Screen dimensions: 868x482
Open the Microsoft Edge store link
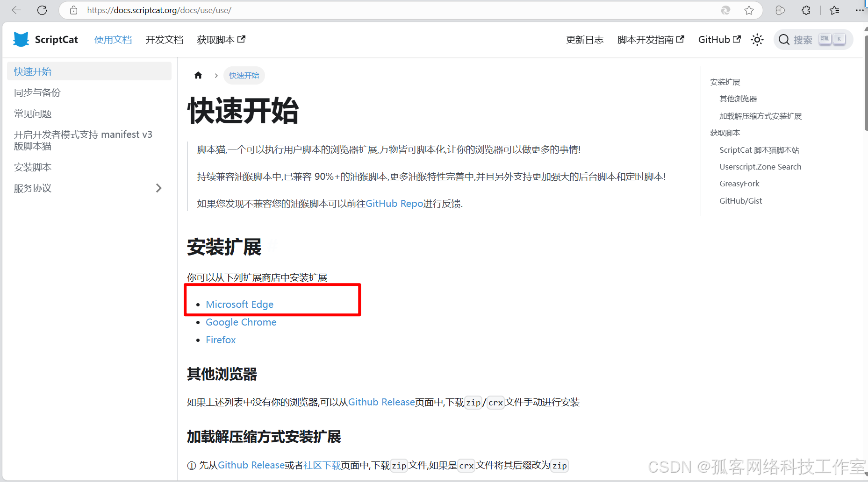point(239,305)
